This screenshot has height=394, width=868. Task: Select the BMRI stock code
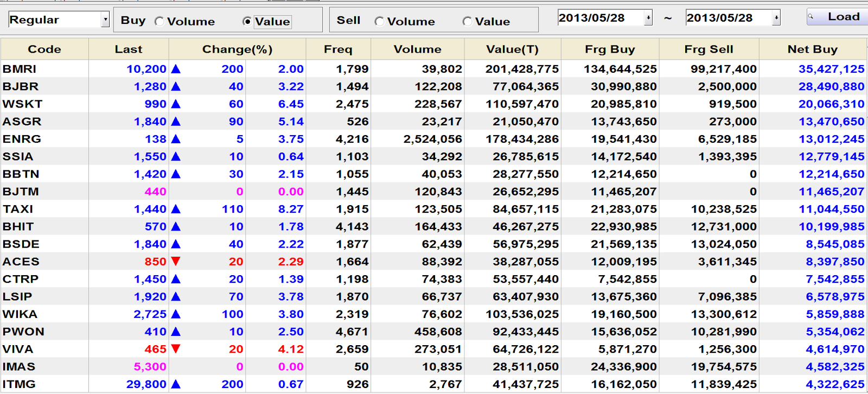point(20,69)
